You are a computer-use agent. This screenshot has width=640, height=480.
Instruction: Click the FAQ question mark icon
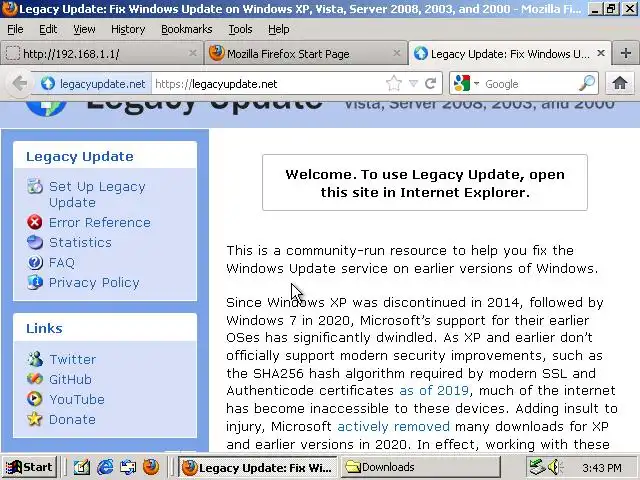point(35,262)
